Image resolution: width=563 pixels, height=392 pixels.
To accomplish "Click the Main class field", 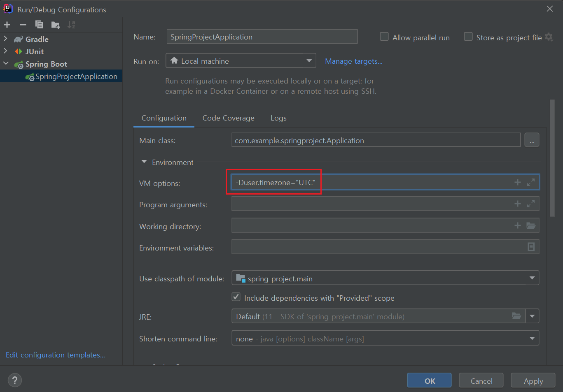I will click(x=376, y=140).
